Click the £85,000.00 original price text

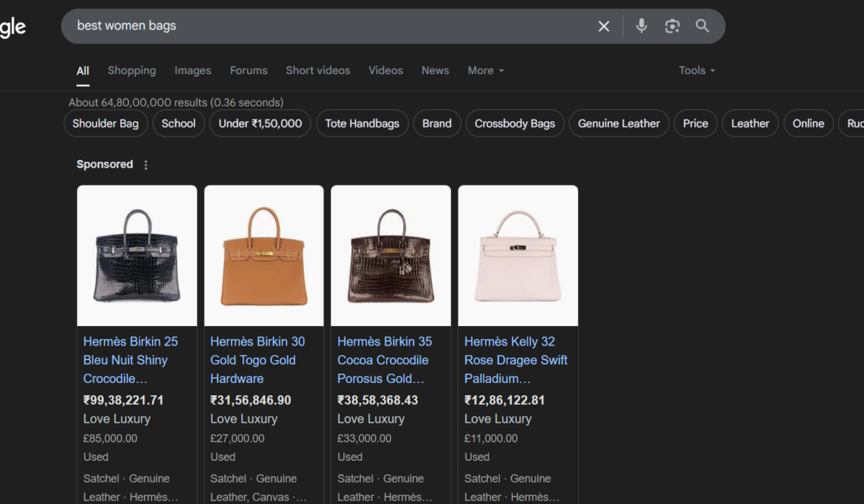coord(110,438)
